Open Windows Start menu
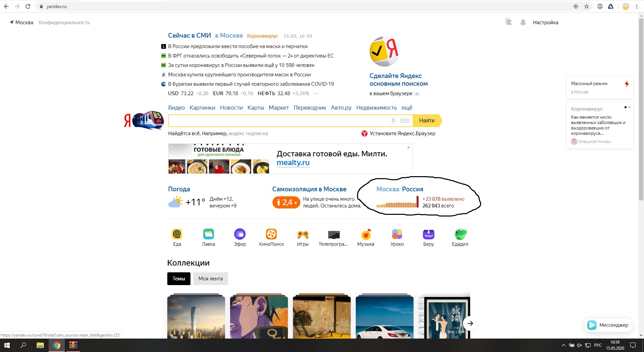 point(7,345)
